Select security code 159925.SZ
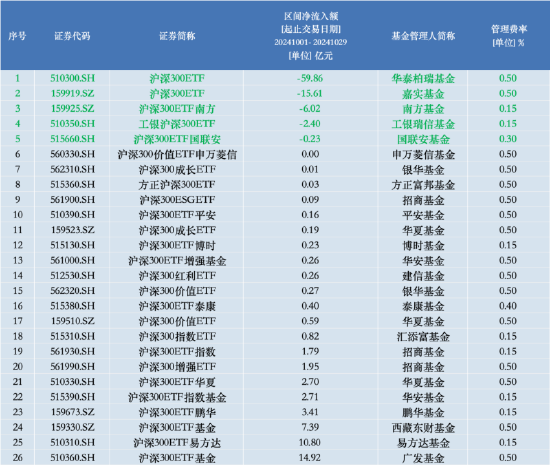550x465 pixels. (73, 109)
